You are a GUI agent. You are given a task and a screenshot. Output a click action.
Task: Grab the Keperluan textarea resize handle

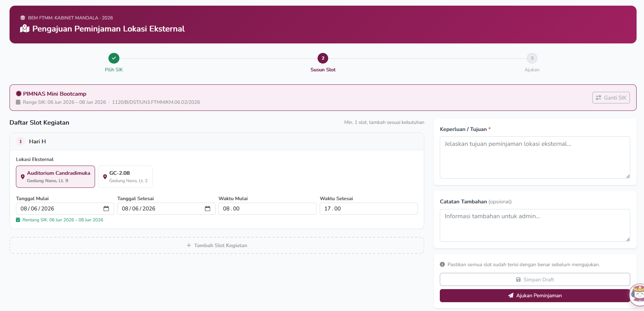[x=628, y=176]
